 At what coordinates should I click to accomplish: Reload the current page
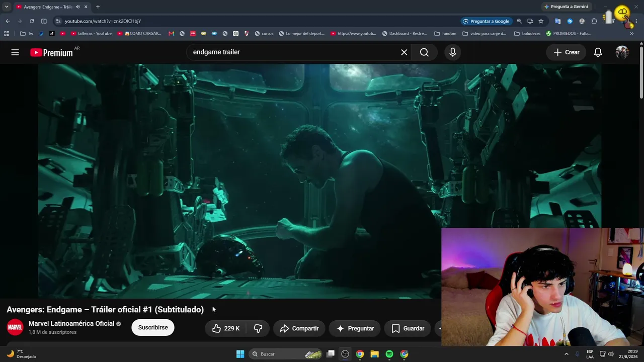click(32, 21)
